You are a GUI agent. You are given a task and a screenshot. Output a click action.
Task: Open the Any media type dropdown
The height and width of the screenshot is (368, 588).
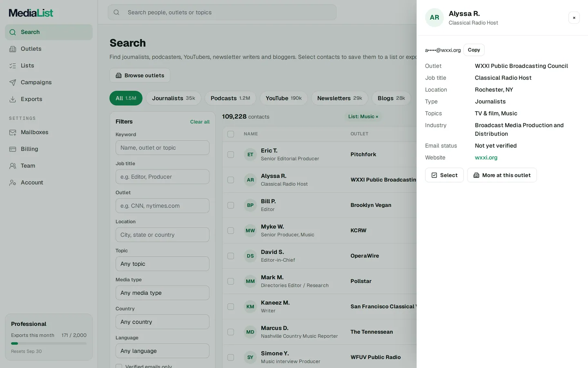coord(163,293)
